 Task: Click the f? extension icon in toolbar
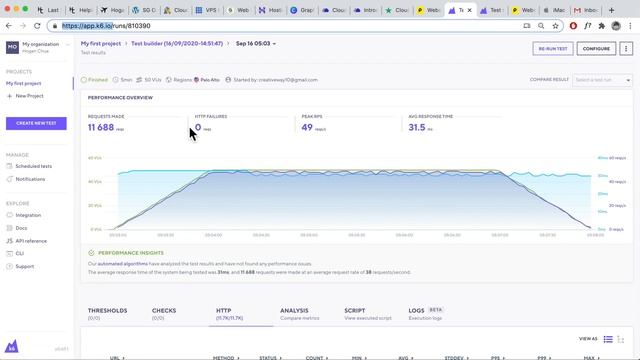pyautogui.click(x=587, y=26)
